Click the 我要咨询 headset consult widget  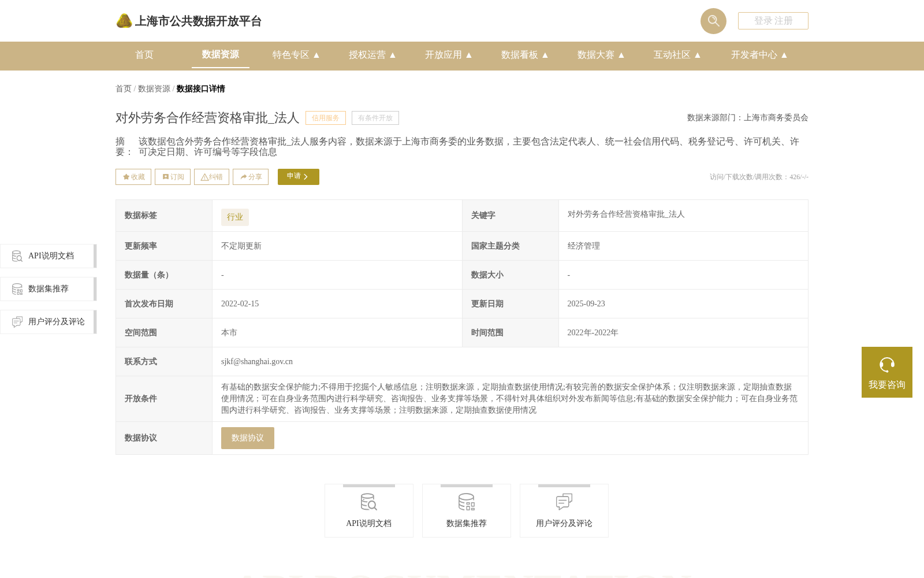coord(887,372)
